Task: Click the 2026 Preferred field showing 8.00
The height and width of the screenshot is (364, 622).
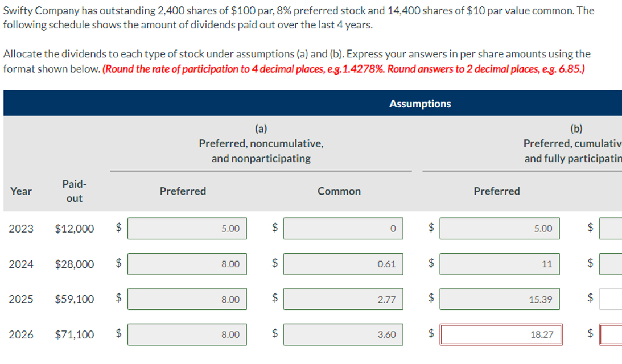Action: coord(187,334)
